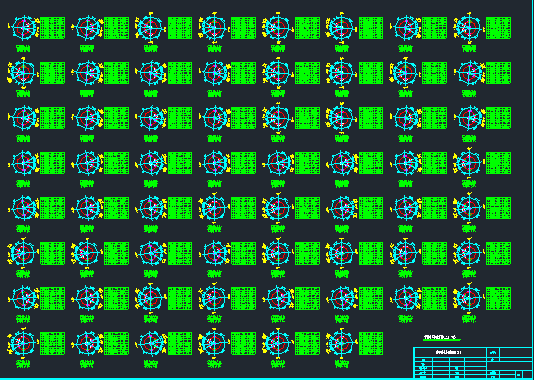Click the green table in bottom row, sixth column
This screenshot has width=534, height=380.
(371, 343)
